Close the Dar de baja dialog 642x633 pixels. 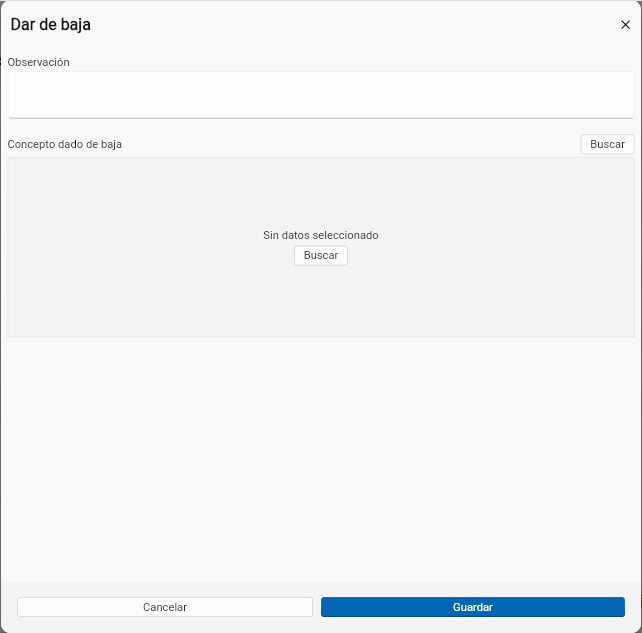(x=625, y=25)
